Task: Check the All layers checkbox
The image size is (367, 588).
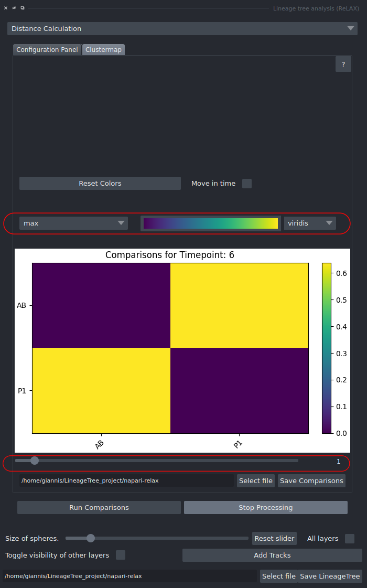Action: coord(349,539)
